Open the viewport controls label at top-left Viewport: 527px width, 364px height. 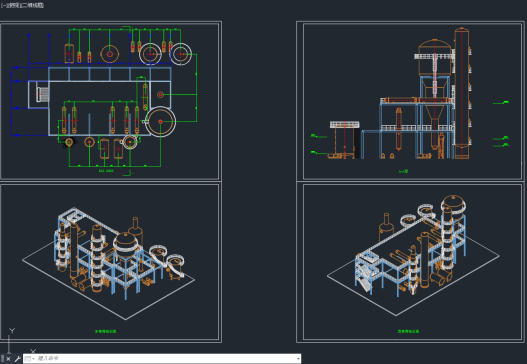click(23, 5)
